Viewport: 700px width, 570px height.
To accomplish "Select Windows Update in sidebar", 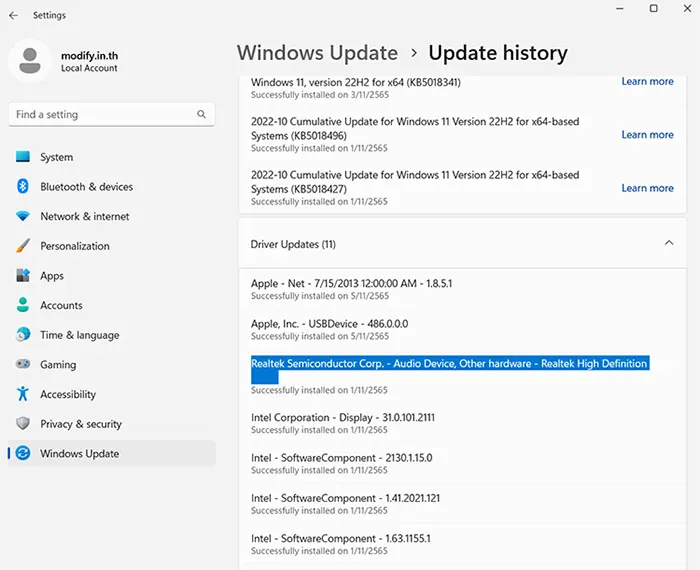I will (112, 453).
